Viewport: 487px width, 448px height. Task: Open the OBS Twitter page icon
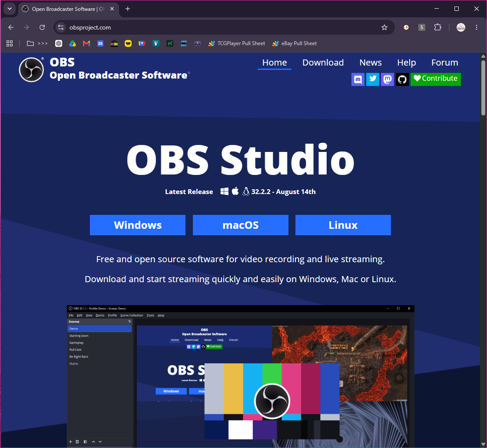pyautogui.click(x=373, y=79)
